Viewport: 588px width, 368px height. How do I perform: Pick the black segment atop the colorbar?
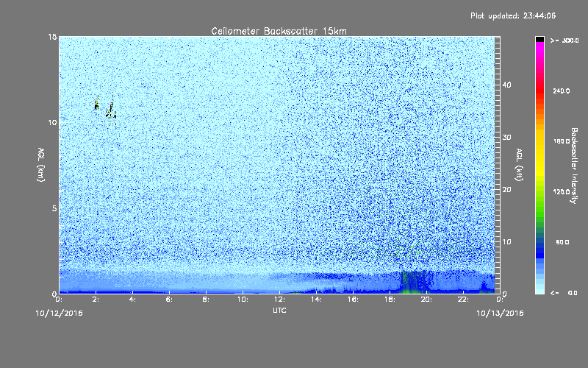(x=539, y=39)
